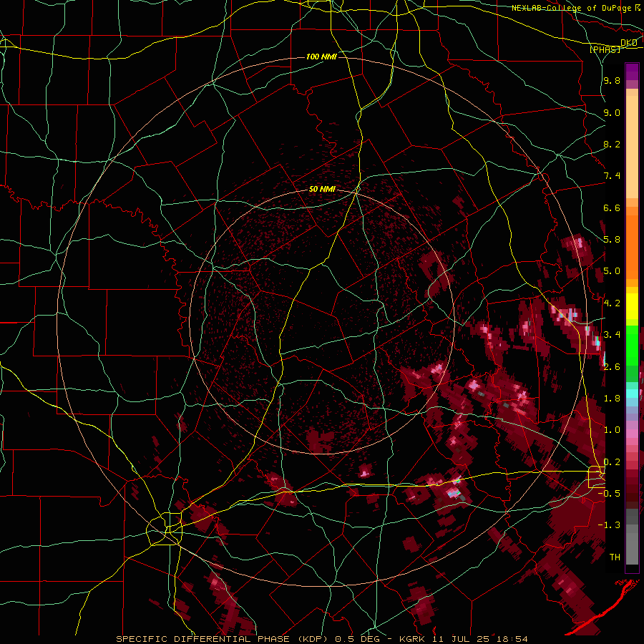Click the 100 NMI range ring label

pos(321,57)
